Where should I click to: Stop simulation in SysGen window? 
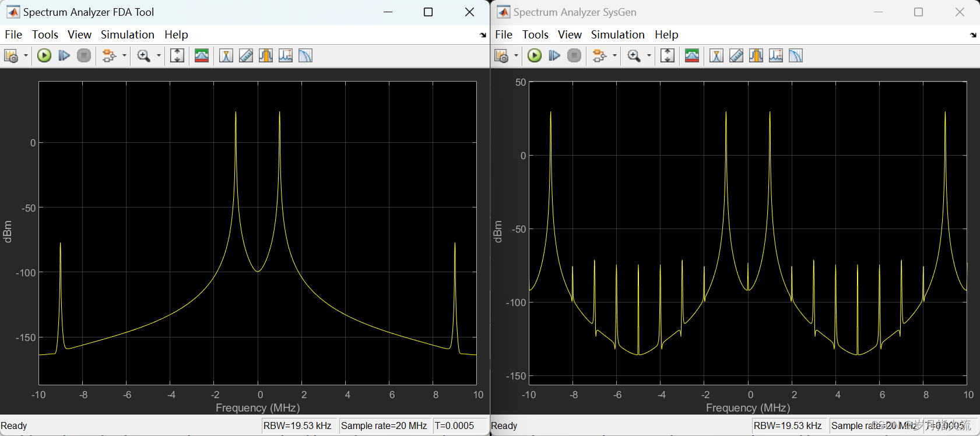point(574,56)
